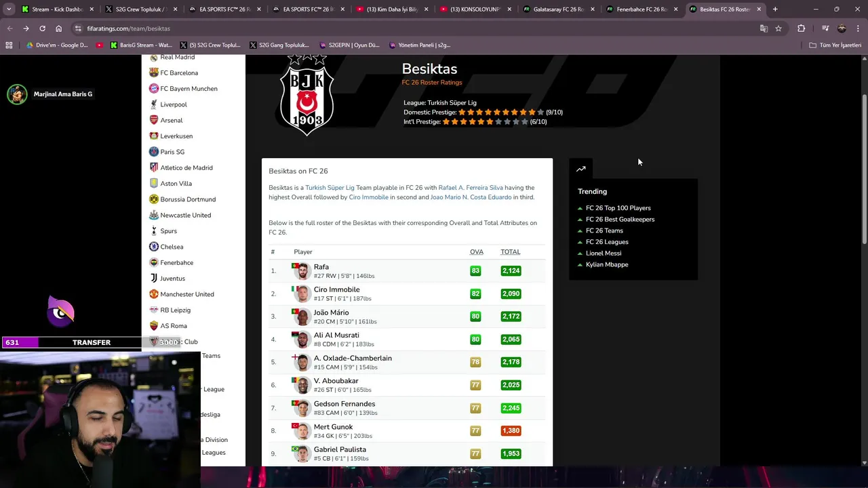Click Ali Al Musrati's face thumbnail
The height and width of the screenshot is (488, 868).
coord(302,340)
